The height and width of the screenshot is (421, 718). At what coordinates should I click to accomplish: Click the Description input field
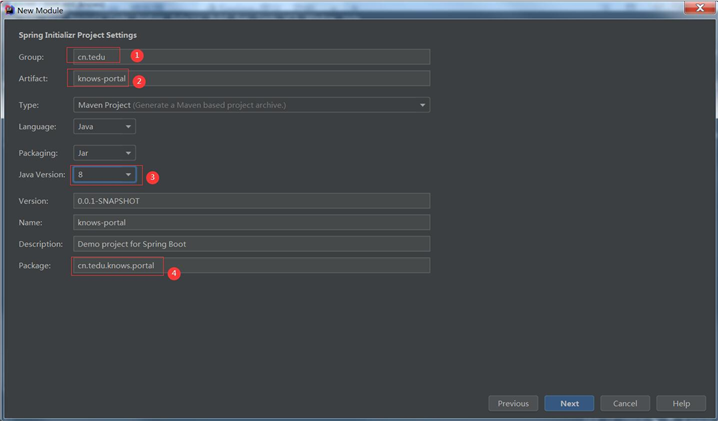[x=251, y=244]
